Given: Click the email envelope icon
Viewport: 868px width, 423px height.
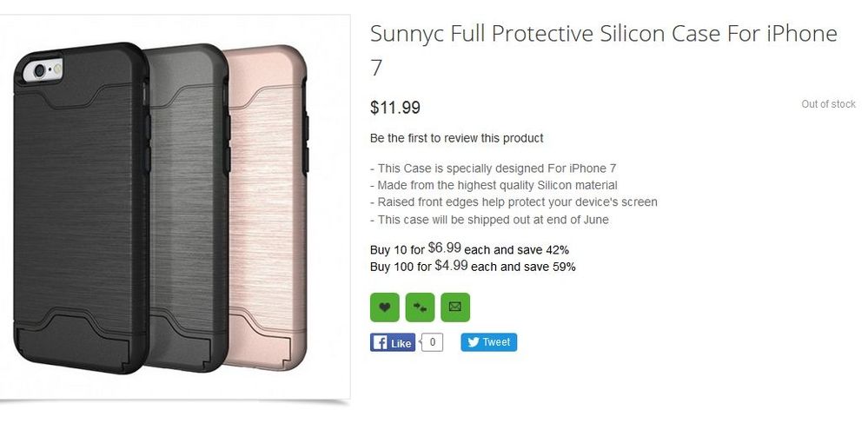Looking at the screenshot, I should pyautogui.click(x=455, y=307).
